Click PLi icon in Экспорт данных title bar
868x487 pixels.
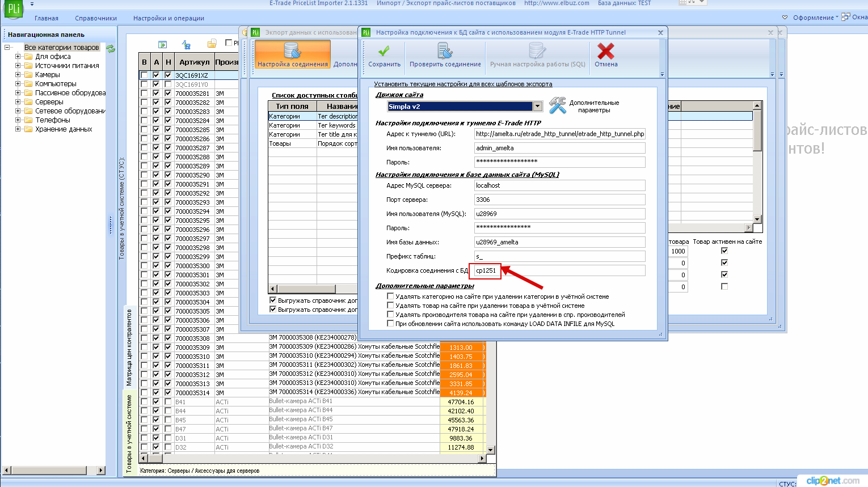[x=256, y=32]
